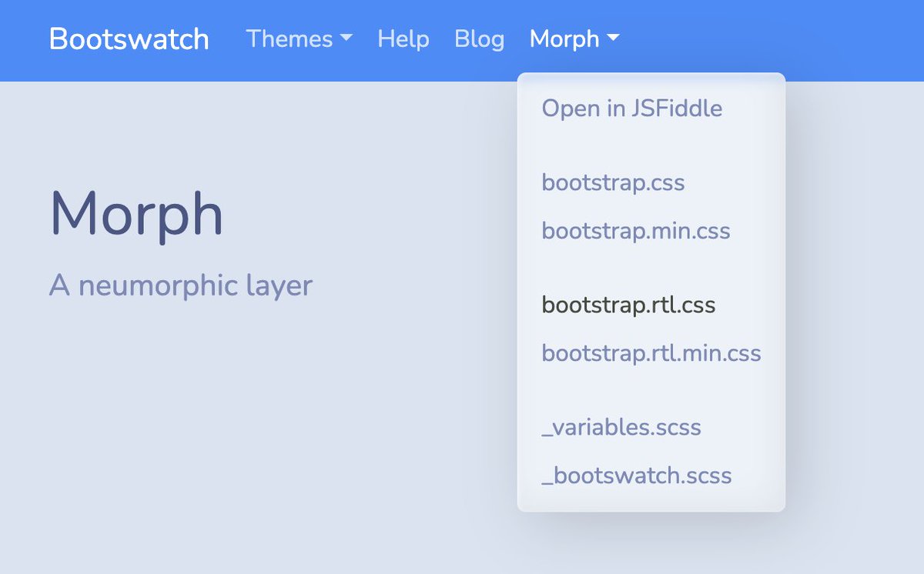Expand the Themes dropdown menu
This screenshot has height=574, width=924.
coord(299,38)
